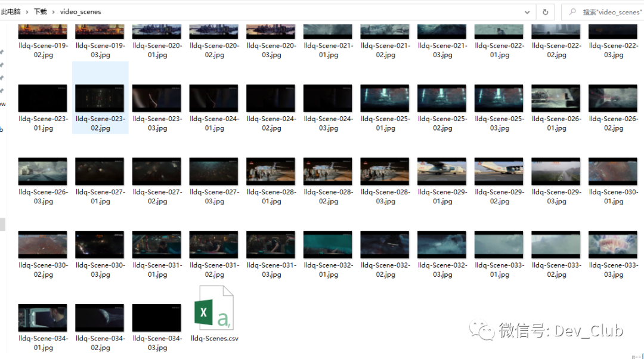
Task: Click file name text lldq-Scenes.csv
Action: (215, 339)
